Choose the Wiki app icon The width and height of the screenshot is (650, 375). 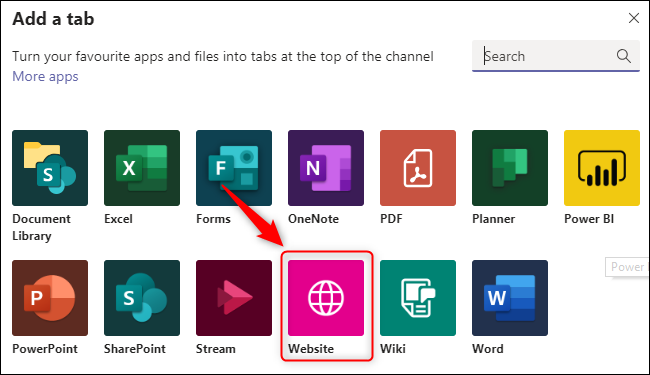click(418, 298)
